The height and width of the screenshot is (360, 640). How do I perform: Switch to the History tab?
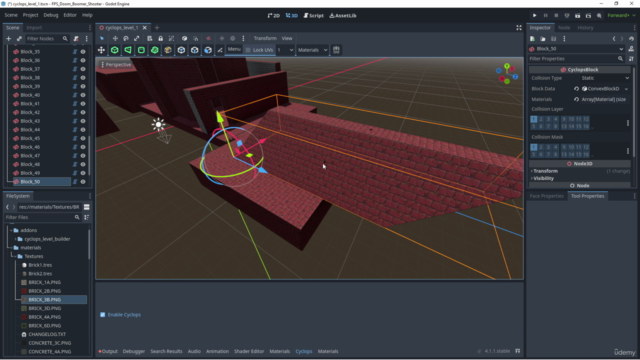pyautogui.click(x=585, y=28)
